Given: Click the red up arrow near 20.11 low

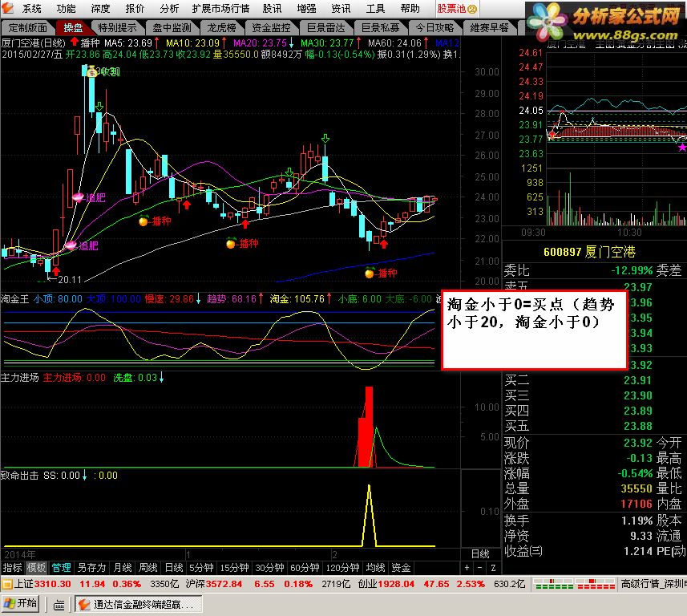Looking at the screenshot, I should coord(56,271).
